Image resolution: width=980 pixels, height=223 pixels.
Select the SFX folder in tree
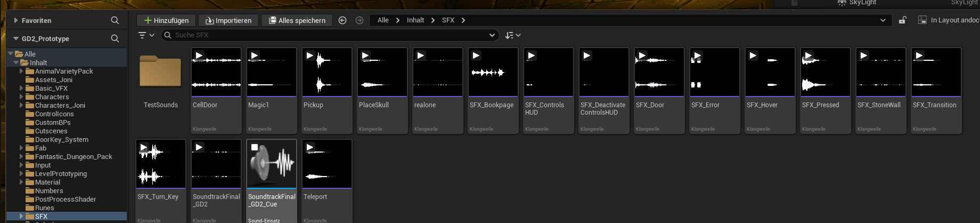coord(41,216)
